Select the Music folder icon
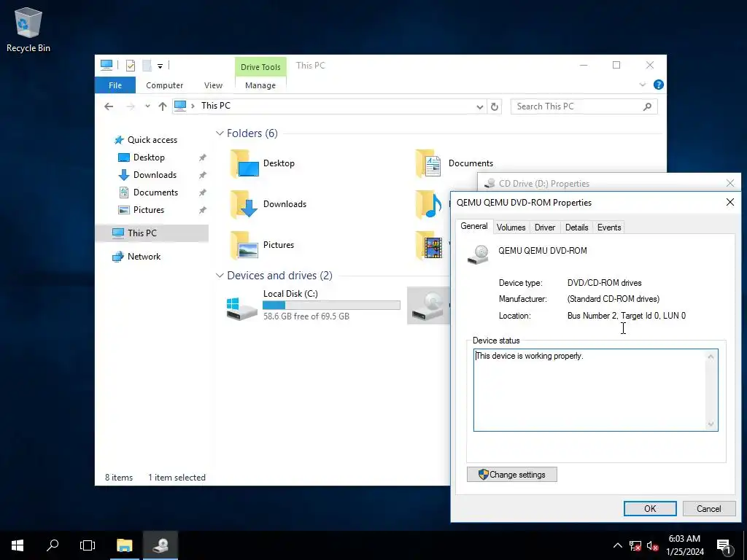Image resolution: width=747 pixels, height=560 pixels. click(429, 204)
